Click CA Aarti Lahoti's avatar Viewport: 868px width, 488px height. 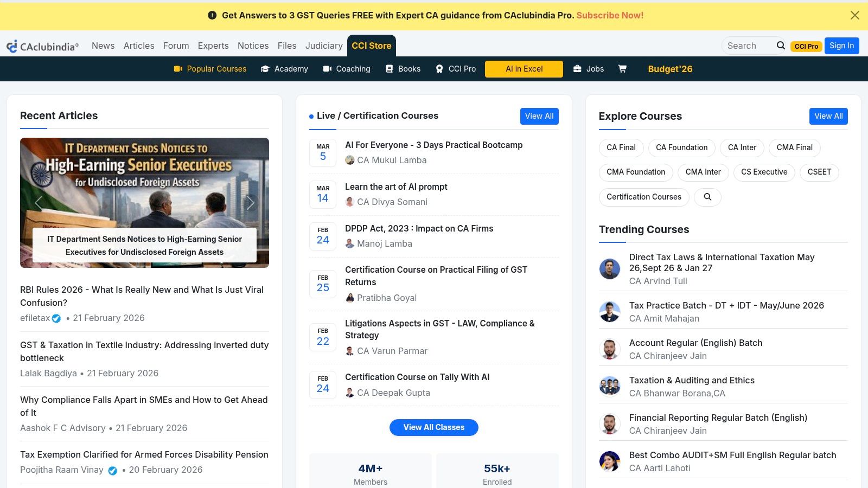610,461
